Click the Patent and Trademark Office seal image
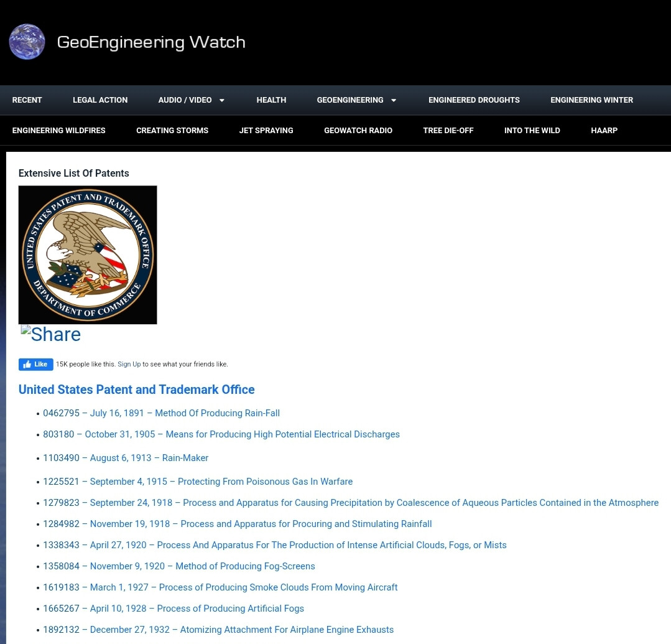Image resolution: width=671 pixels, height=644 pixels. [88, 254]
